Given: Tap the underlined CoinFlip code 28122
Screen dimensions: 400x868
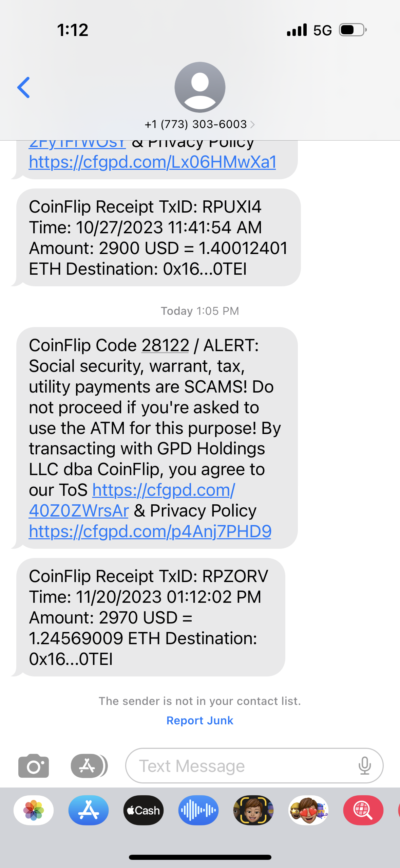Looking at the screenshot, I should click(165, 345).
